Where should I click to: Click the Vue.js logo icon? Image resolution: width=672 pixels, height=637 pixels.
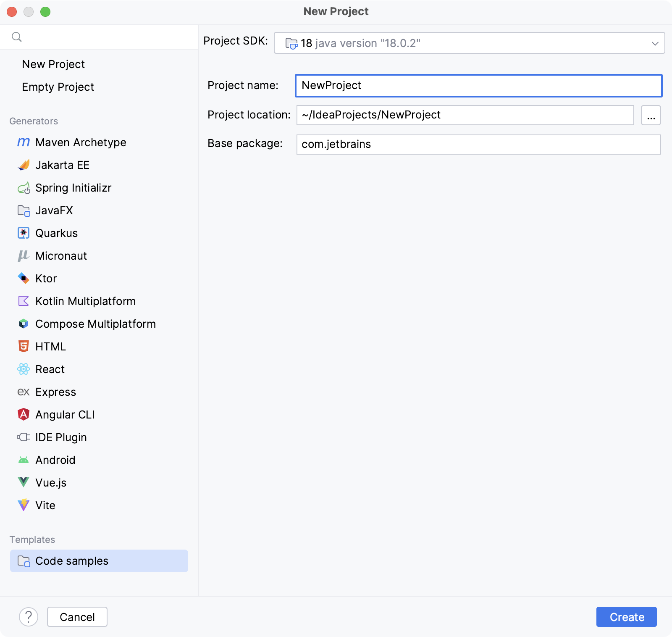coord(24,482)
